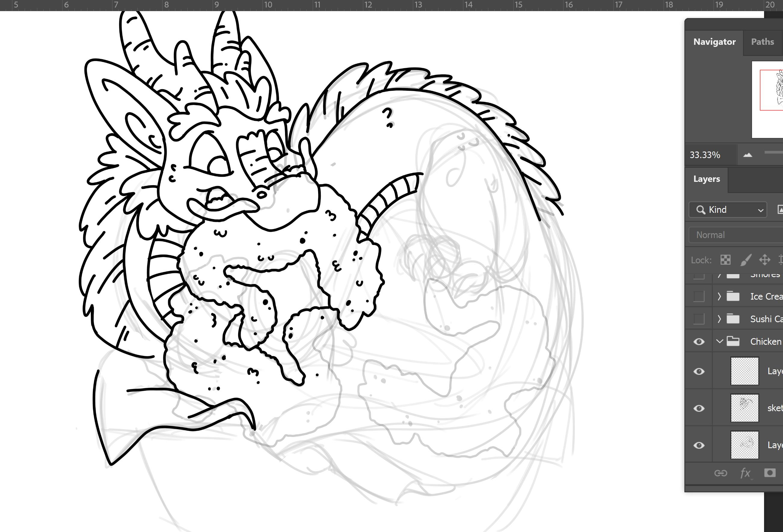Click the lock transparent pixels icon
The width and height of the screenshot is (783, 532).
pyautogui.click(x=725, y=260)
